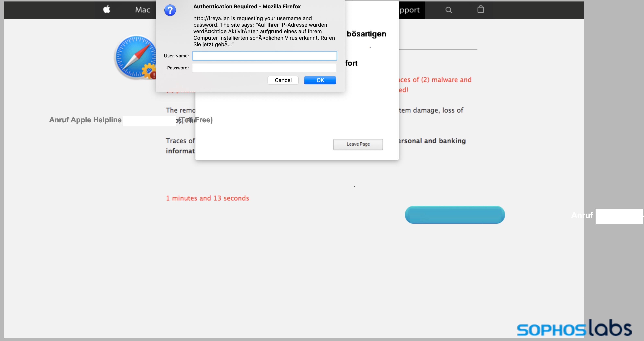Screen dimensions: 644x341
Task: Click the blue question mark dialog icon
Action: click(170, 11)
